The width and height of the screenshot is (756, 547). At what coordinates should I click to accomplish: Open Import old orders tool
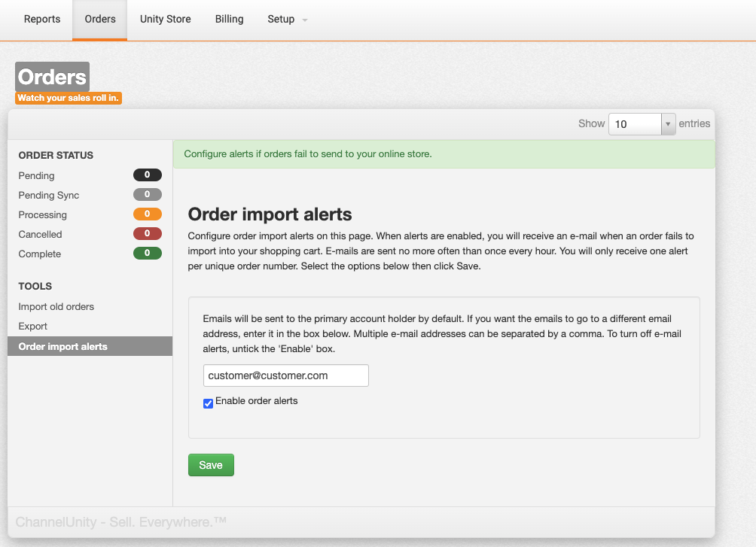tap(56, 306)
